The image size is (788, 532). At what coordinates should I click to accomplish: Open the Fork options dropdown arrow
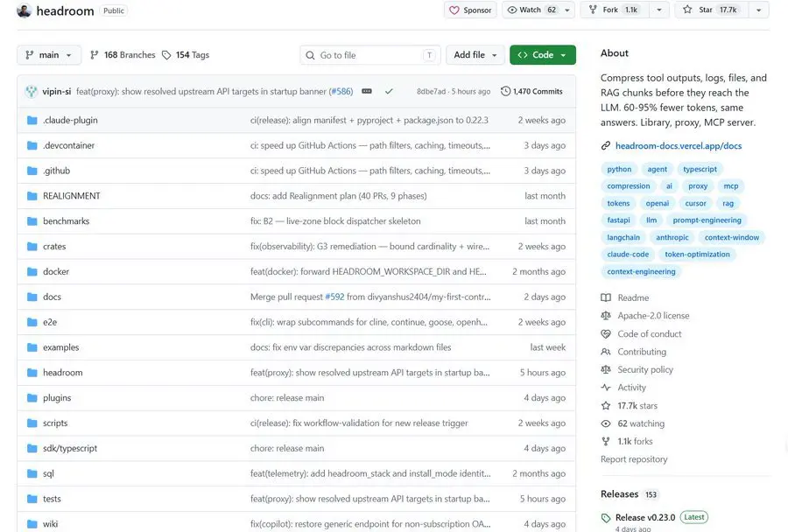(x=658, y=10)
